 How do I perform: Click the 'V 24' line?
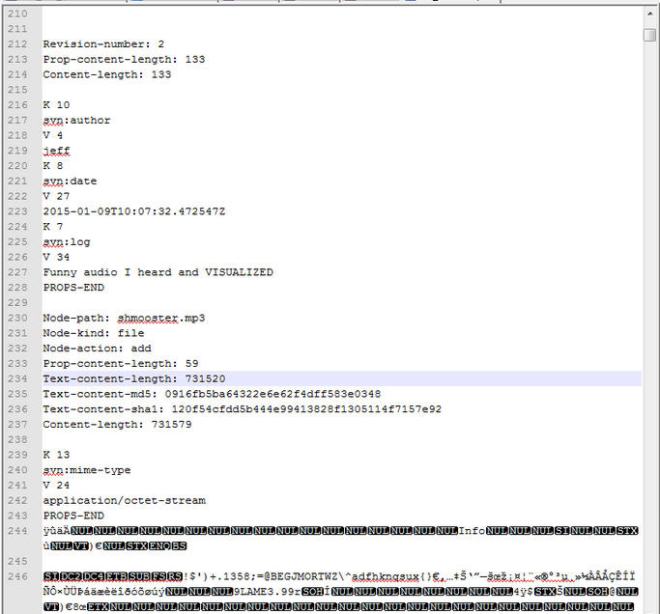coord(56,485)
